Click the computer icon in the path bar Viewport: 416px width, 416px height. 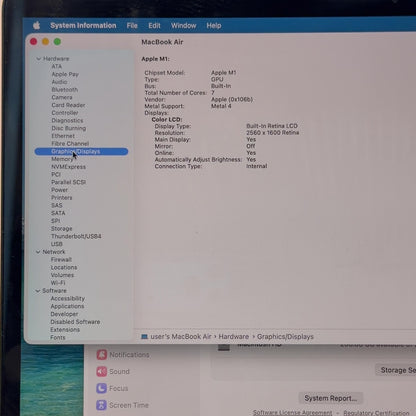point(144,337)
